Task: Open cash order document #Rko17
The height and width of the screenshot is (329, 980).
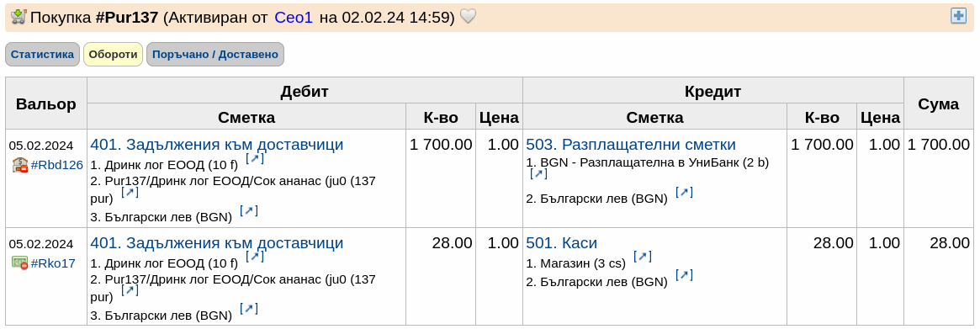Action: coord(53,263)
